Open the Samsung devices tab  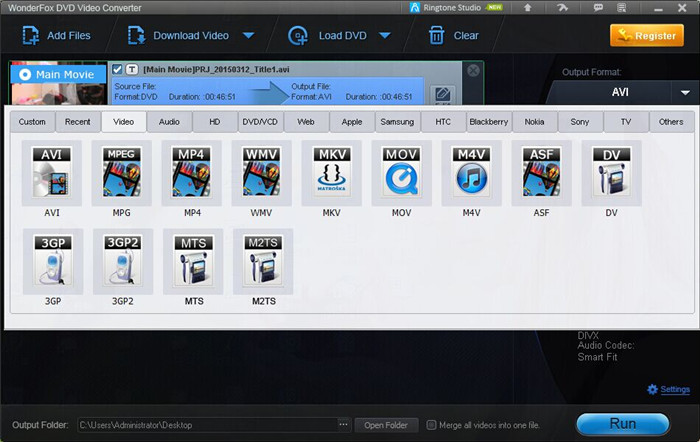click(397, 122)
